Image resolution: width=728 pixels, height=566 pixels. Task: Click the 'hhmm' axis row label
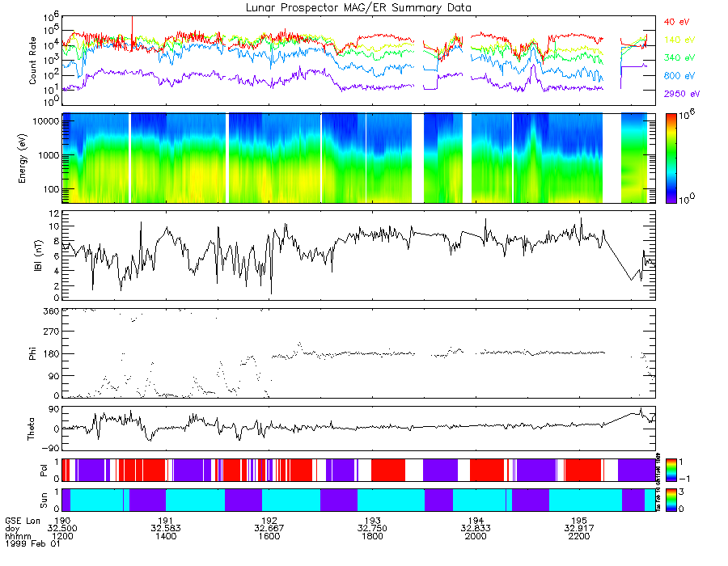18,536
